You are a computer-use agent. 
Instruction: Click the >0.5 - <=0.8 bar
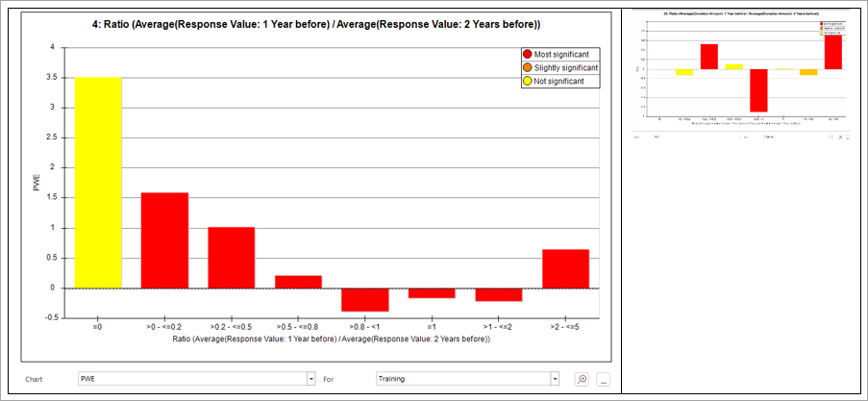298,282
